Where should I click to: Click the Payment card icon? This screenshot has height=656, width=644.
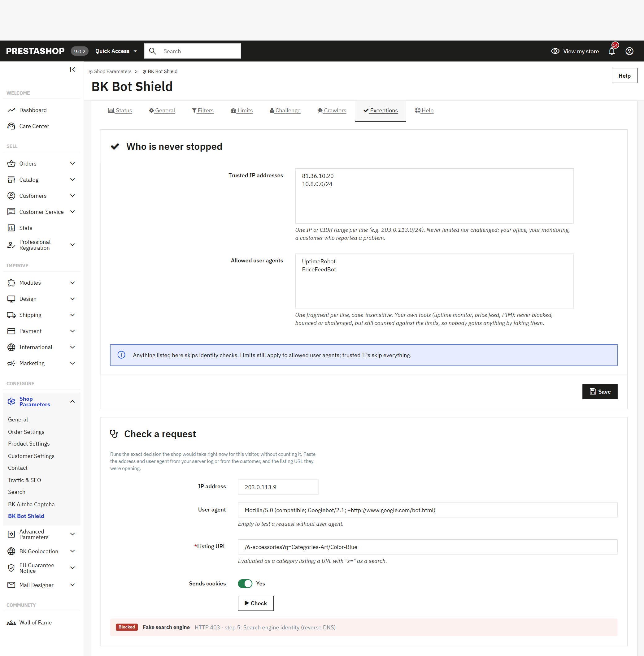pyautogui.click(x=11, y=331)
